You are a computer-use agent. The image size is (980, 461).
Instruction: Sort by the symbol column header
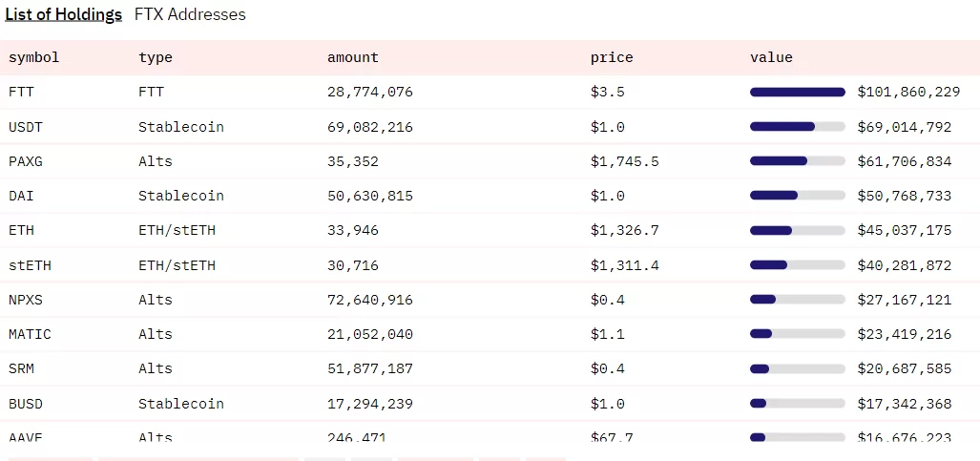pyautogui.click(x=34, y=57)
